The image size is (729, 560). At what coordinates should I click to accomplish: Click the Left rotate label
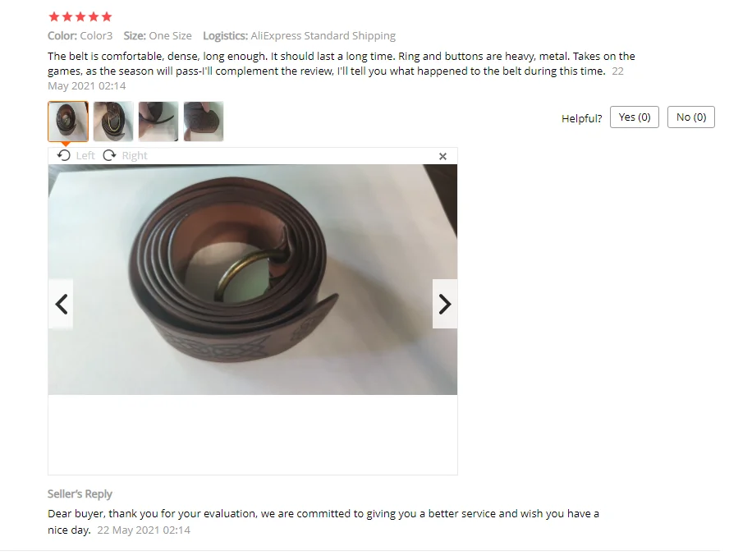[85, 155]
